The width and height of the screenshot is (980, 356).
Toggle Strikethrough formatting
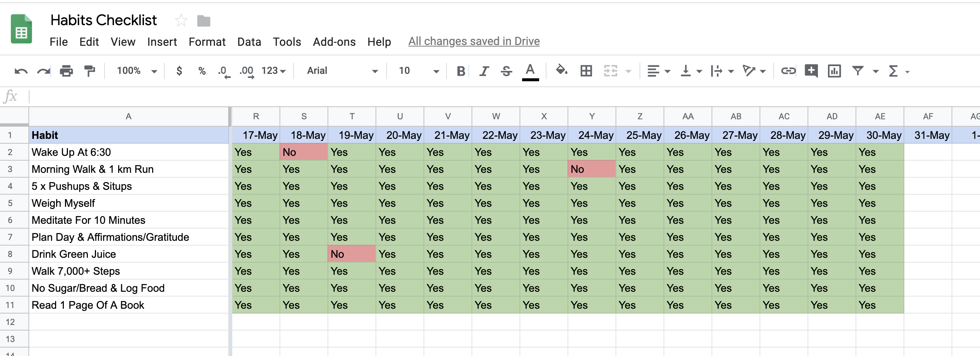click(x=506, y=71)
